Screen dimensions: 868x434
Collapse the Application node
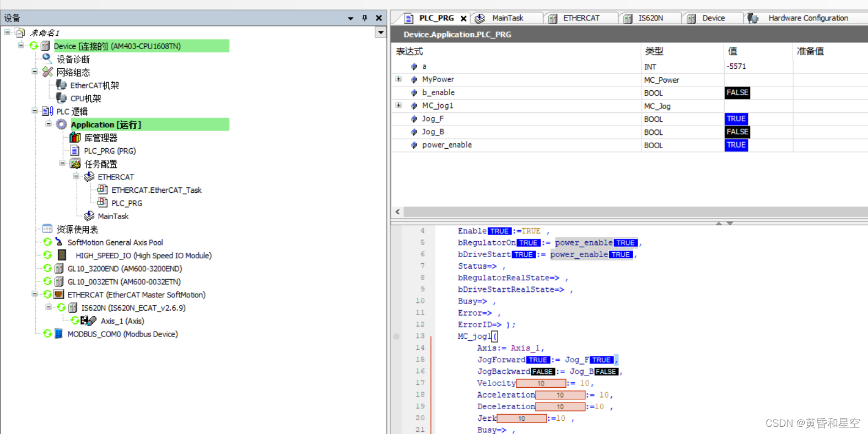[48, 124]
